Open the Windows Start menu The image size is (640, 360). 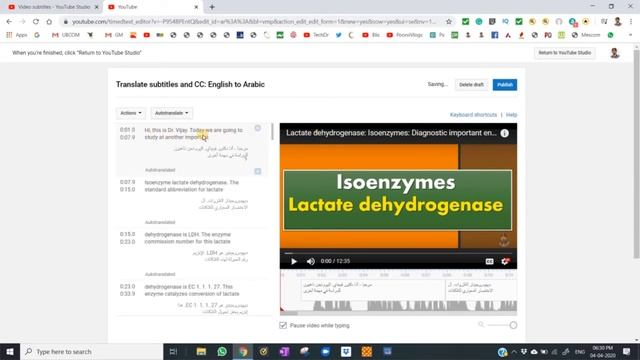[x=10, y=351]
